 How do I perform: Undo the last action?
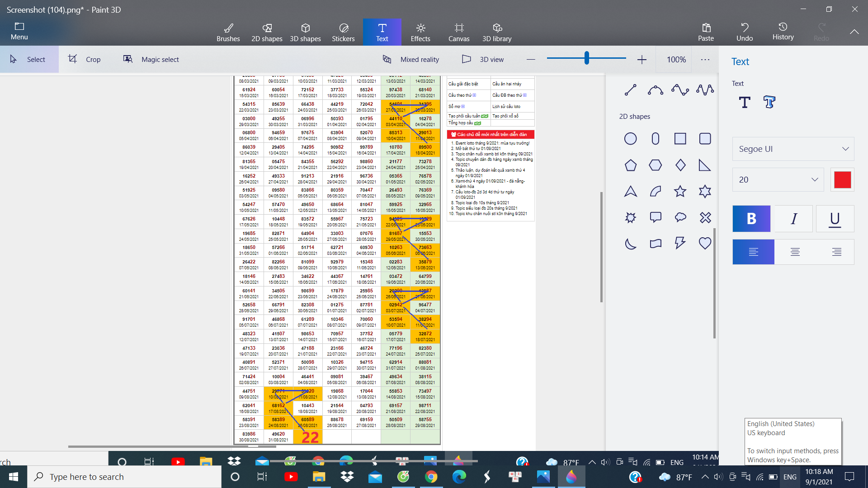(745, 32)
